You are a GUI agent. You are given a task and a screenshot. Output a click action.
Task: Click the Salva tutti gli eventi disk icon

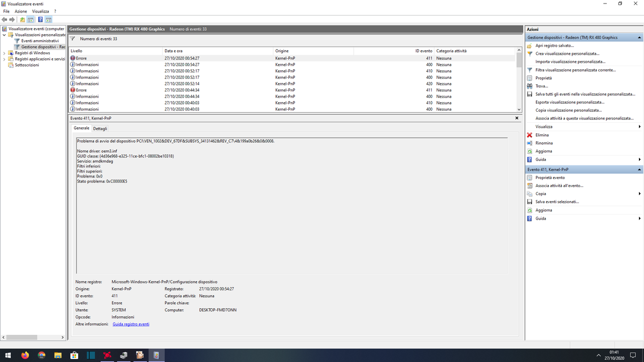[529, 94]
